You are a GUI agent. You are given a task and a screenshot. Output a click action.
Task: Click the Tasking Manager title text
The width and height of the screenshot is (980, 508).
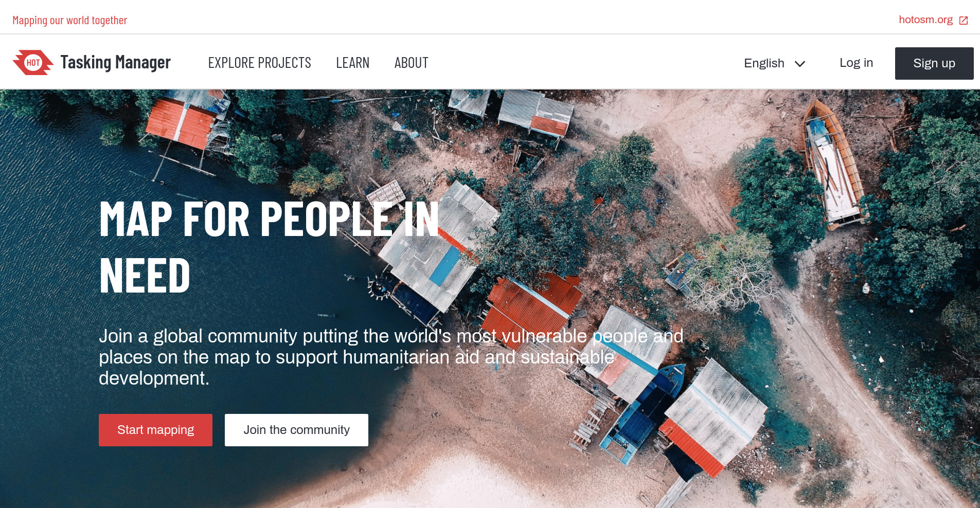(x=115, y=63)
